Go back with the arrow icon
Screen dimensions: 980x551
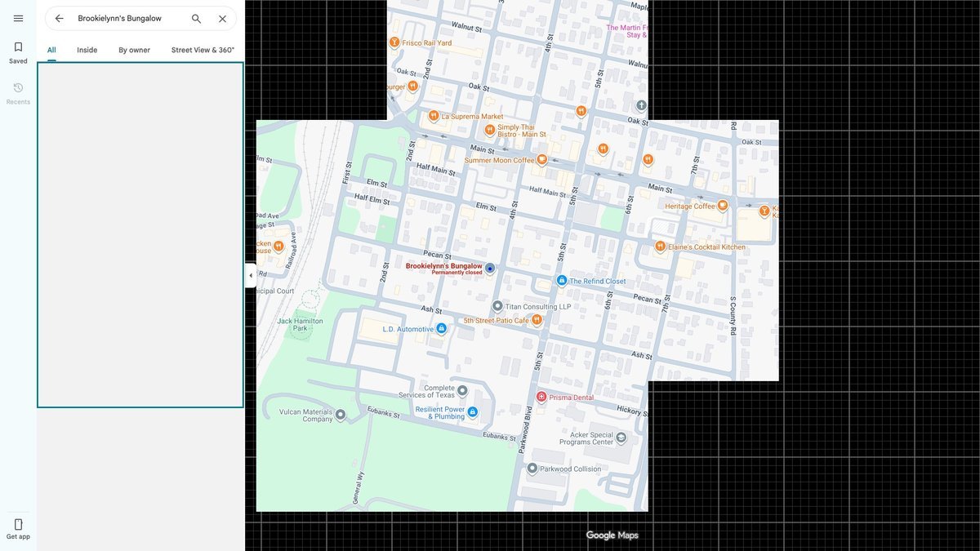point(60,18)
